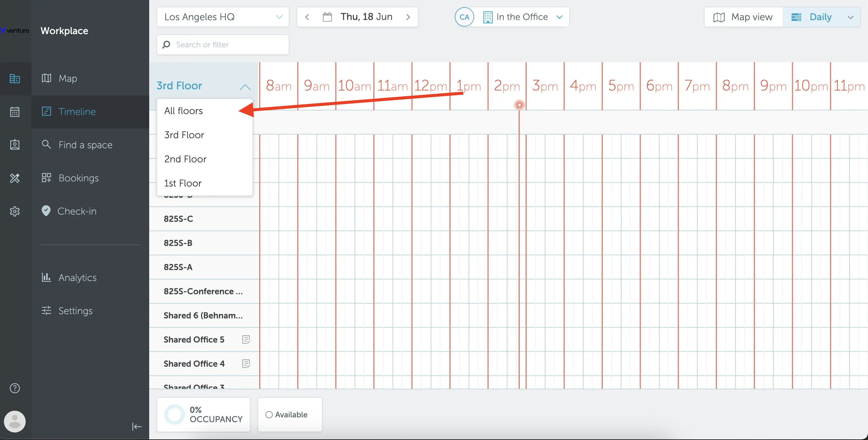Open the In the Office status dropdown
The image size is (868, 440).
522,17
